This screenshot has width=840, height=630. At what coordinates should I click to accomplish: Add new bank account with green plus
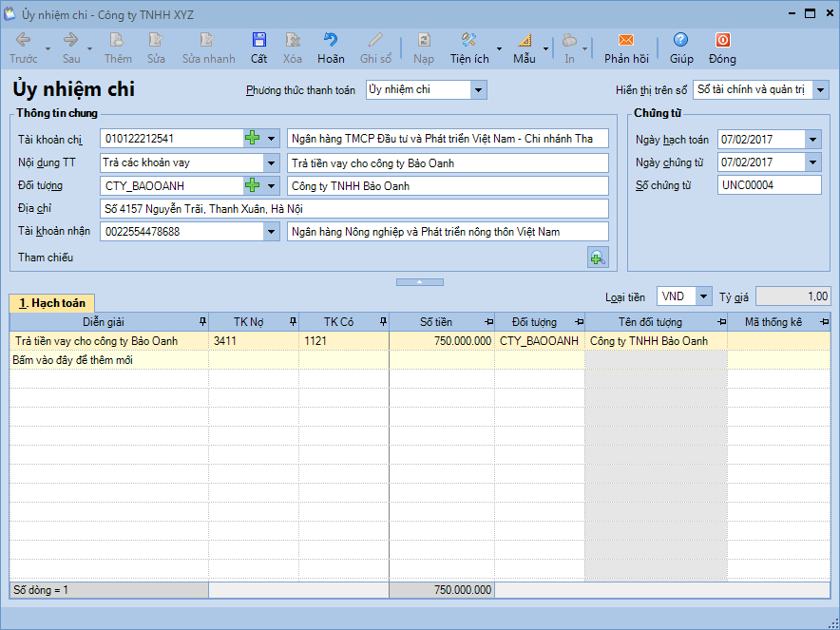(253, 138)
